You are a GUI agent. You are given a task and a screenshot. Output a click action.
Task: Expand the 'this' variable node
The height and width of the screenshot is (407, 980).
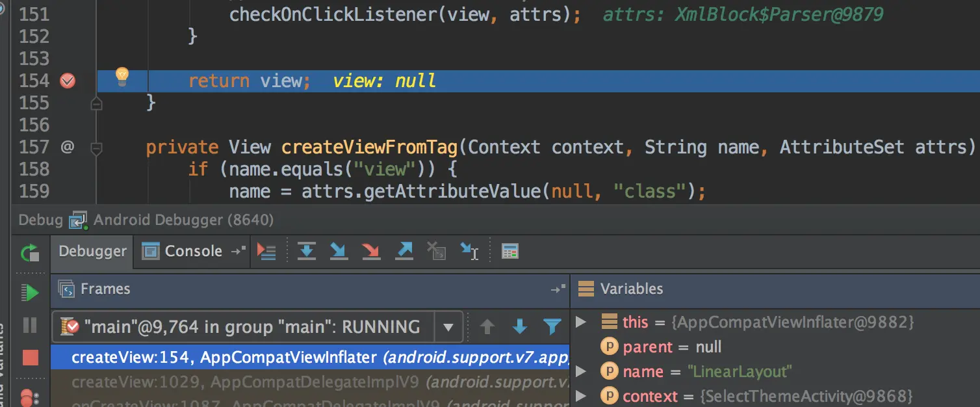(x=580, y=322)
